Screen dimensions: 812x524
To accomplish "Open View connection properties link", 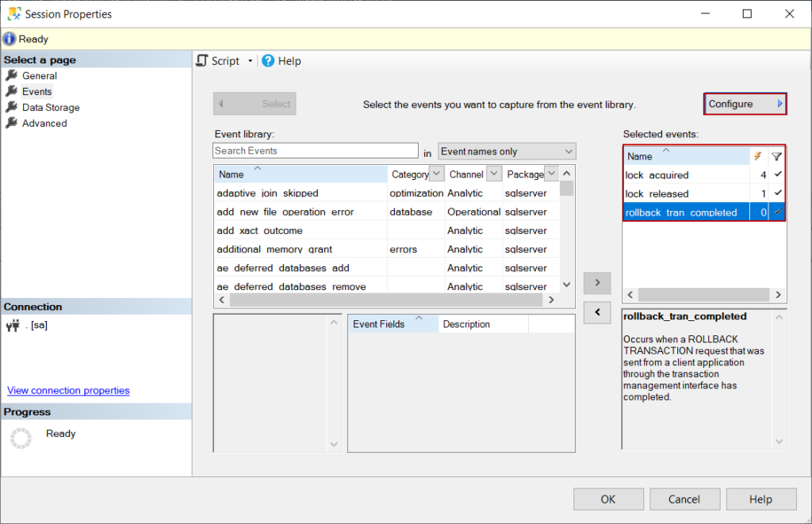I will point(68,390).
